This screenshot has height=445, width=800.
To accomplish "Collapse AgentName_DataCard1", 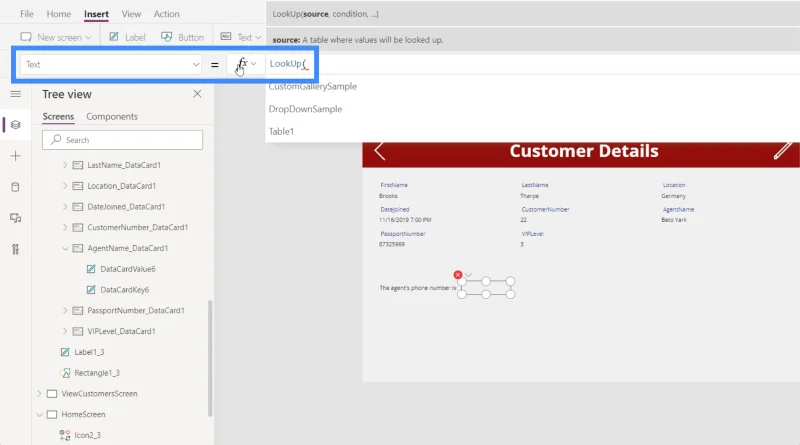I will (65, 248).
